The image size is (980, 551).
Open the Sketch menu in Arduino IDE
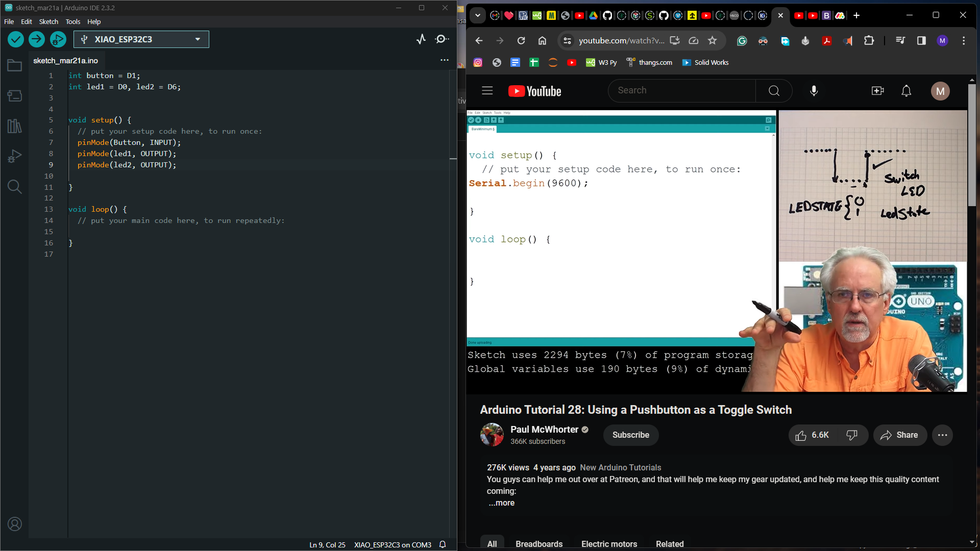[x=48, y=21]
